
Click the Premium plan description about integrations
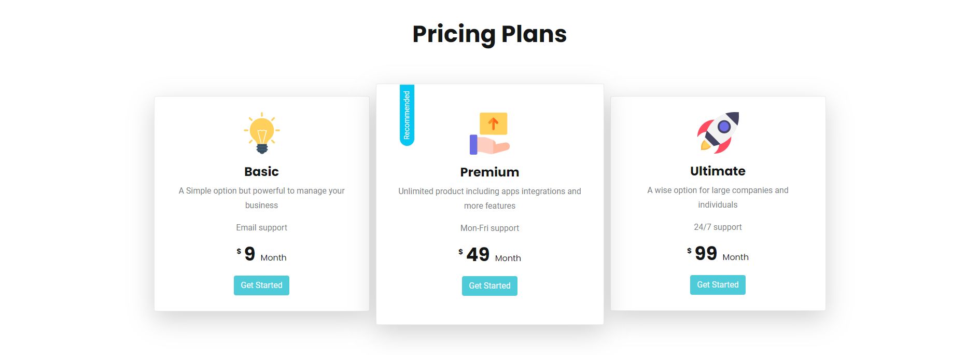(x=489, y=198)
